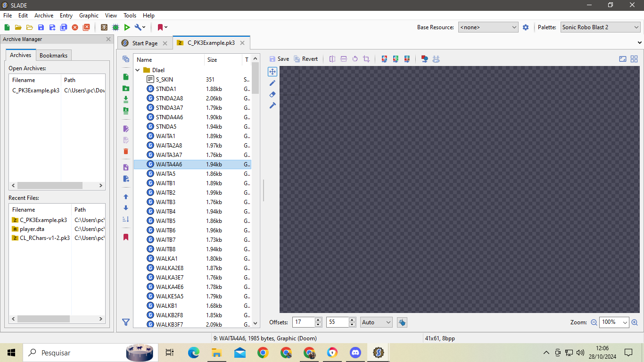The height and width of the screenshot is (362, 644).
Task: Select the Drag offsets move tool
Action: point(272,72)
